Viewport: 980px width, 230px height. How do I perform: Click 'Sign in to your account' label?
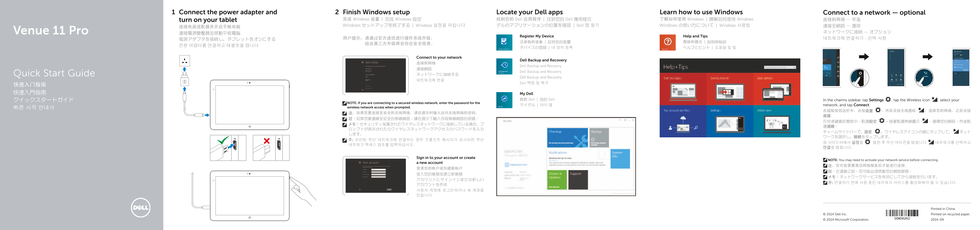point(445,160)
